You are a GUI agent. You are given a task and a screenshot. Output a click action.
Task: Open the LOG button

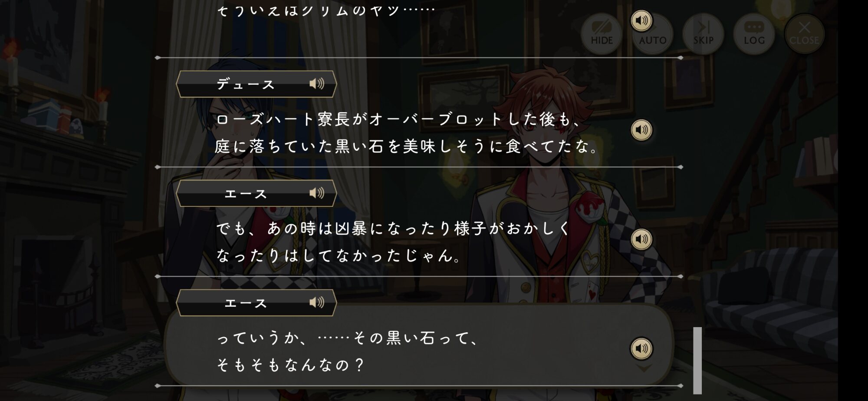click(754, 34)
